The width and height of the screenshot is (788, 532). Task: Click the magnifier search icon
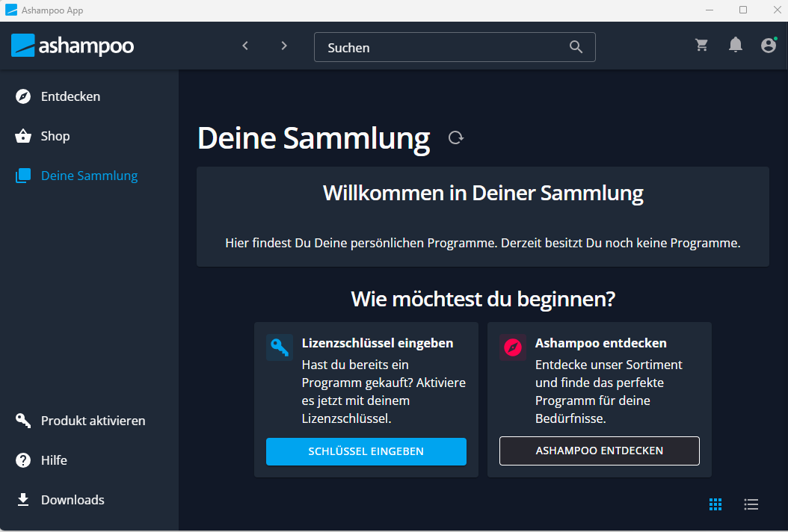click(576, 47)
